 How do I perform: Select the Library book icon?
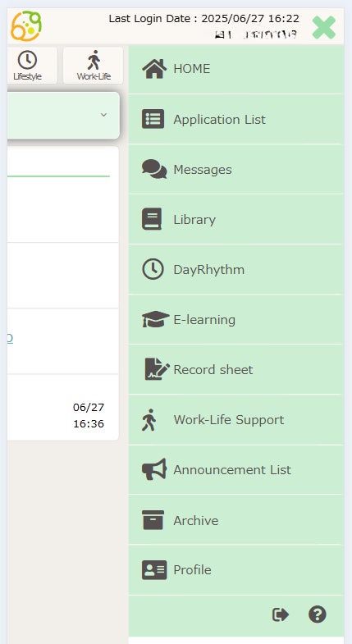click(x=152, y=219)
